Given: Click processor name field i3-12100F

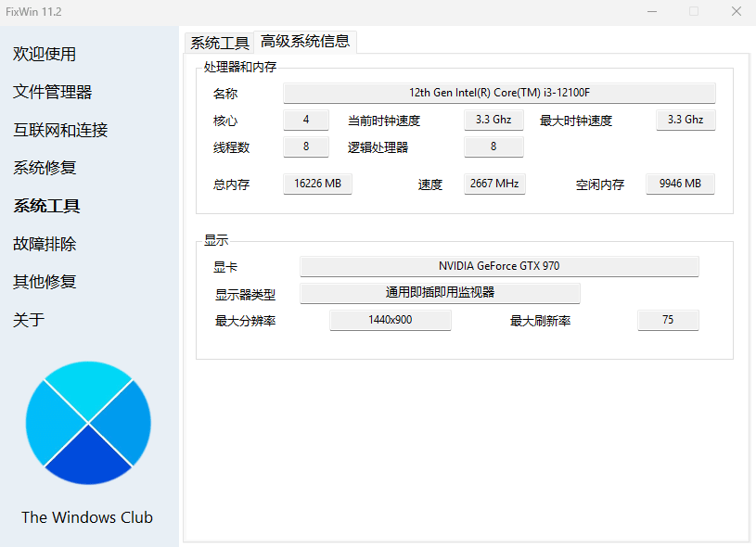Looking at the screenshot, I should click(499, 93).
